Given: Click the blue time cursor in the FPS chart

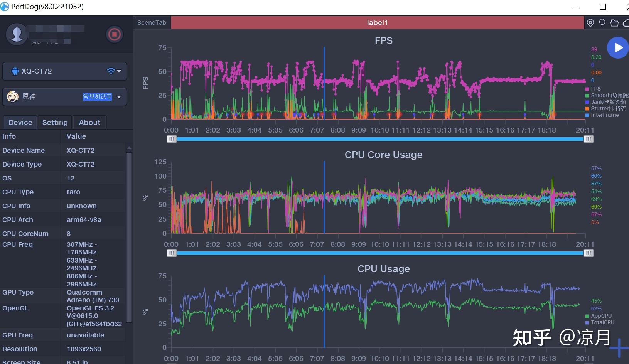Looking at the screenshot, I should click(324, 83).
